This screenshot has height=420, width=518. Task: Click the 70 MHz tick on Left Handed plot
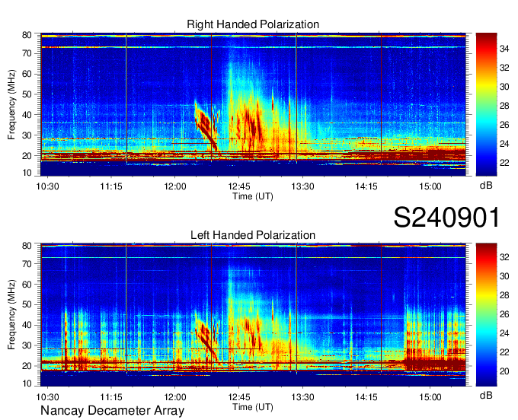(27, 264)
